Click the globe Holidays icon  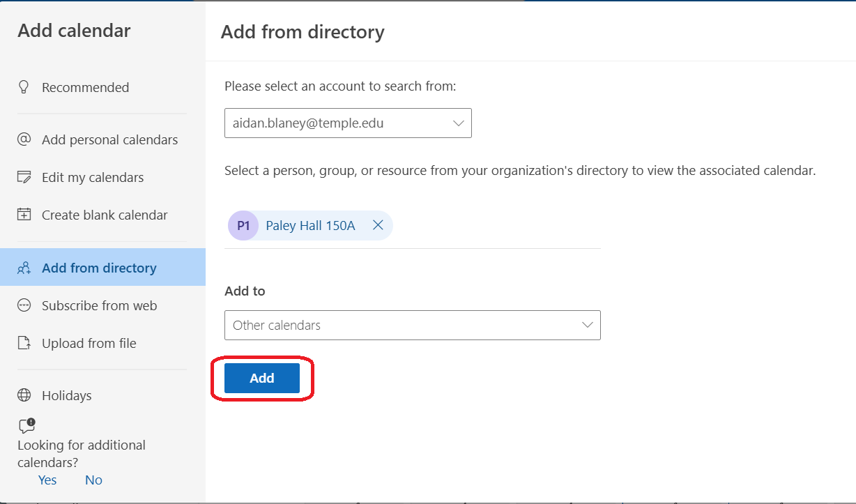coord(24,395)
